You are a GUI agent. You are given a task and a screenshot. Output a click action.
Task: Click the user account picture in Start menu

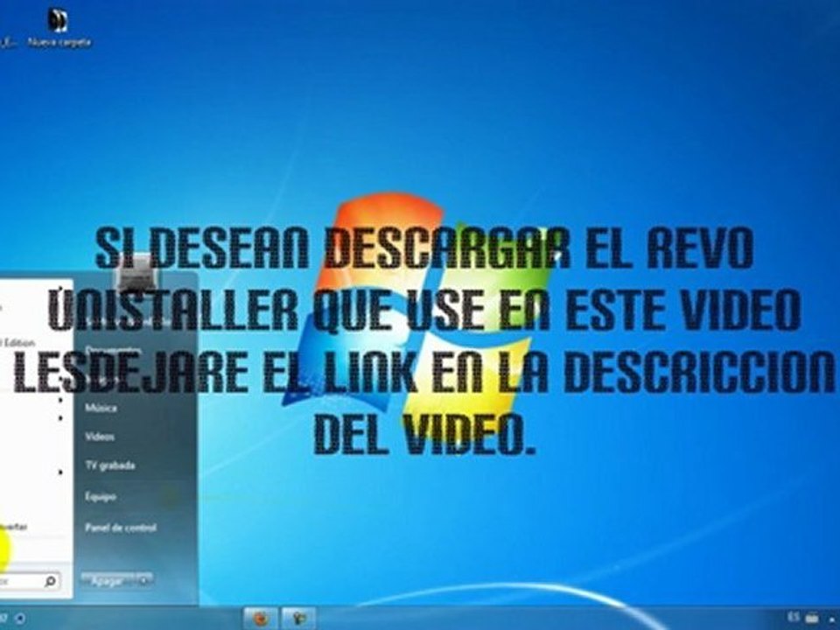coord(137,273)
